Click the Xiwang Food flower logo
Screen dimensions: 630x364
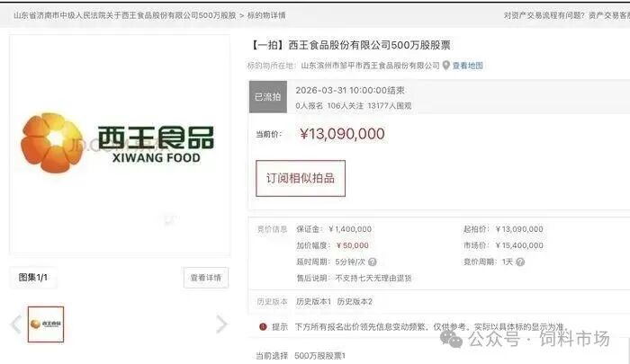[52, 143]
